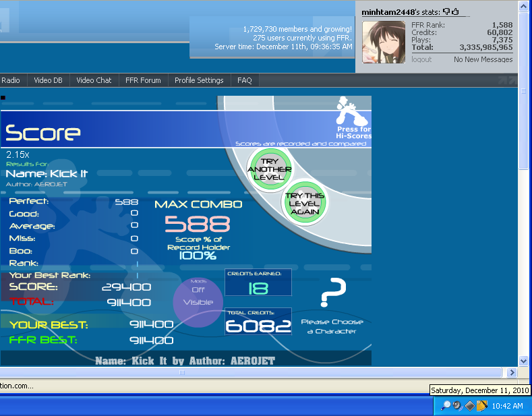Image resolution: width=532 pixels, height=416 pixels.
Task: Click the question mark character placeholder
Action: [x=332, y=293]
